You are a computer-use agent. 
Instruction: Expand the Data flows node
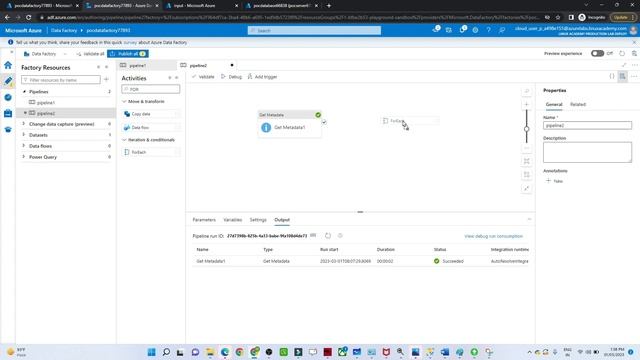tap(24, 146)
